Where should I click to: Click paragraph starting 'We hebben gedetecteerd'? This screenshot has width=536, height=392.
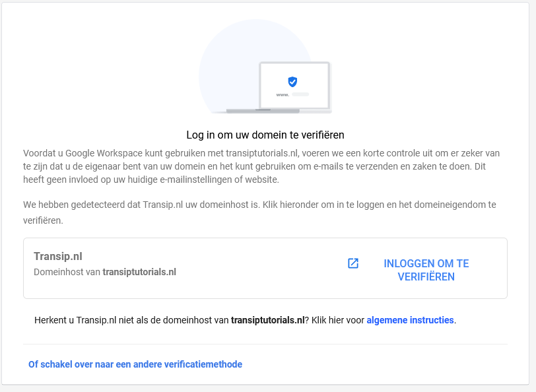point(259,212)
